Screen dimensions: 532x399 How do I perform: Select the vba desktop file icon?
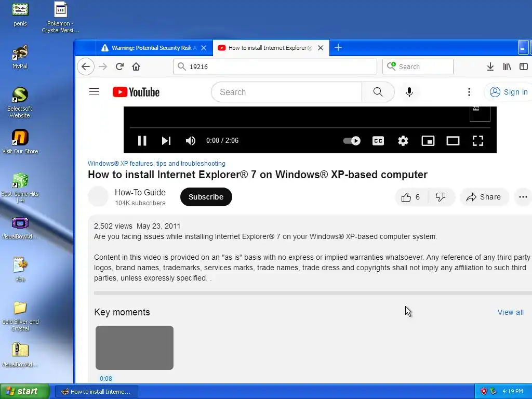[x=20, y=270]
